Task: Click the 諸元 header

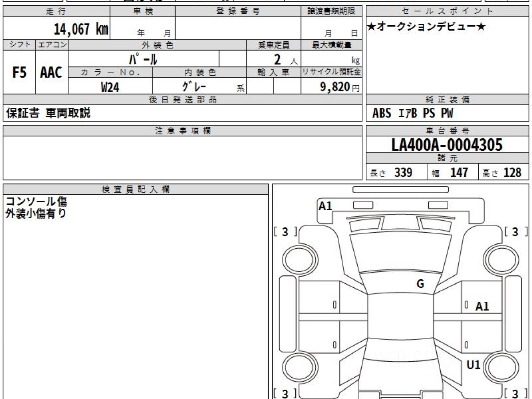Action: tap(447, 158)
